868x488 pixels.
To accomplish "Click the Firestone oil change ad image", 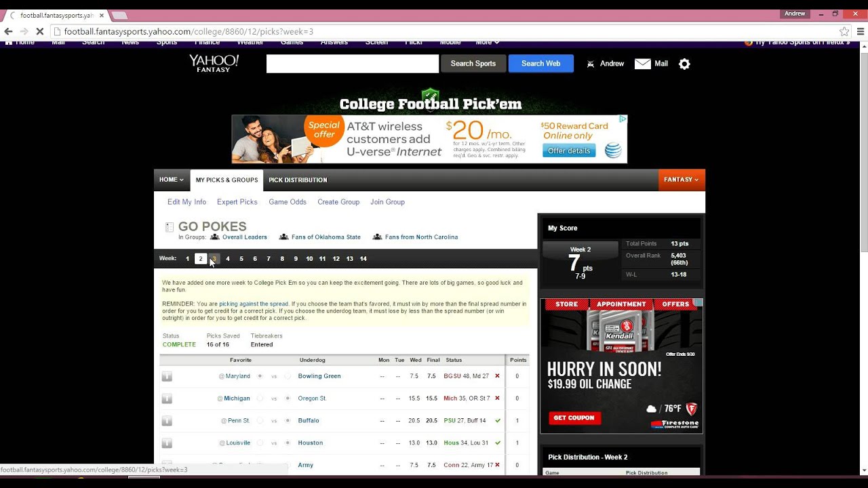I will [622, 366].
